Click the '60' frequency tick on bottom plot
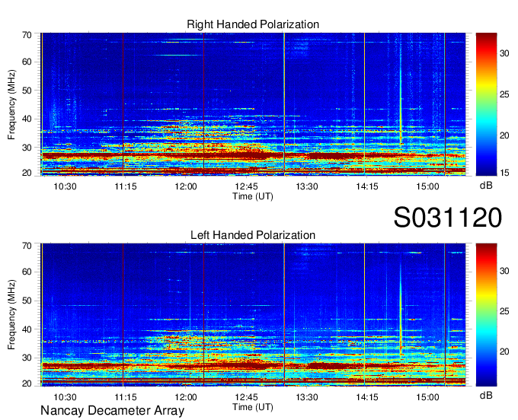The height and width of the screenshot is (420, 518). 27,272
